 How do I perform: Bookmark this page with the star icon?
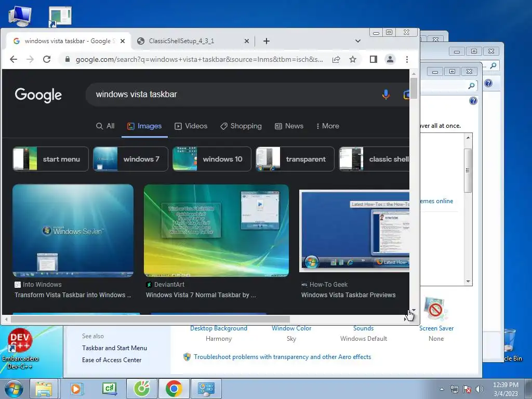click(x=353, y=59)
